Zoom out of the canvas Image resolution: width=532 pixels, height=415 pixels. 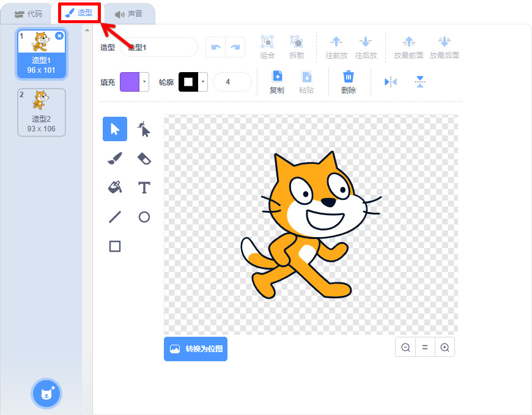(405, 347)
